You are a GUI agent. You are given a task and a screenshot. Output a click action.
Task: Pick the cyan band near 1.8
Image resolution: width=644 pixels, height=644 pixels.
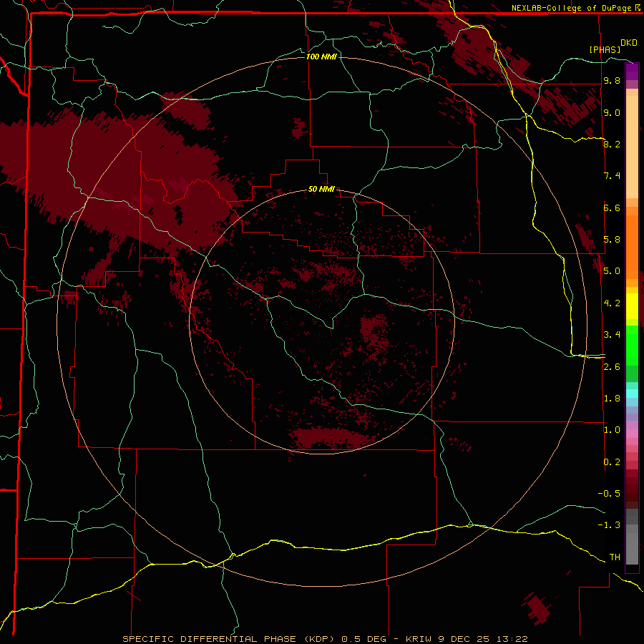point(632,394)
